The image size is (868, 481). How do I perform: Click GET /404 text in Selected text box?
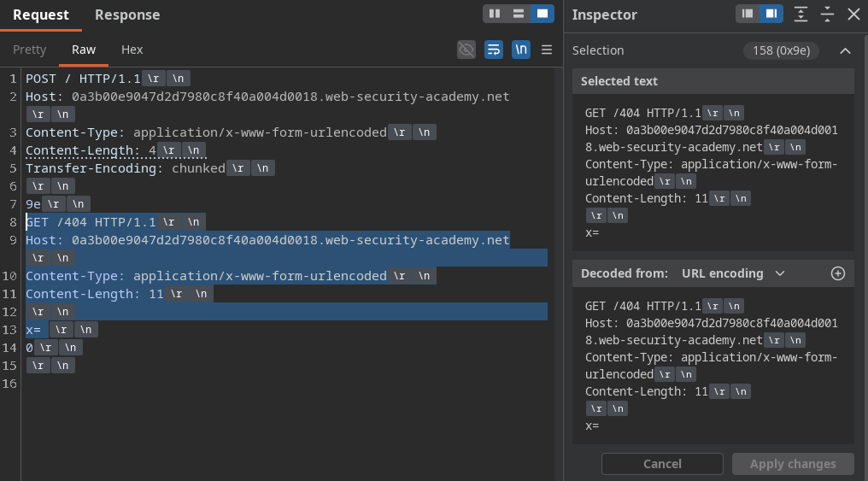tap(613, 113)
